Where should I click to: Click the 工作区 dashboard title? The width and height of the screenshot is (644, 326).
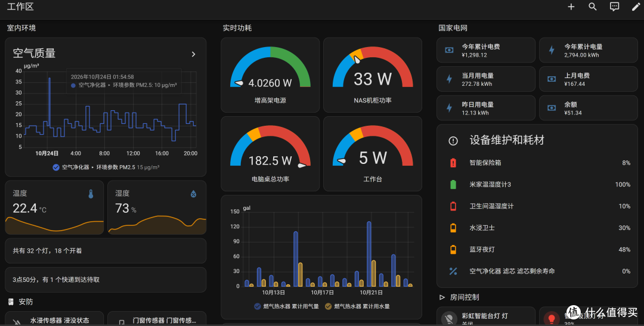[20, 7]
